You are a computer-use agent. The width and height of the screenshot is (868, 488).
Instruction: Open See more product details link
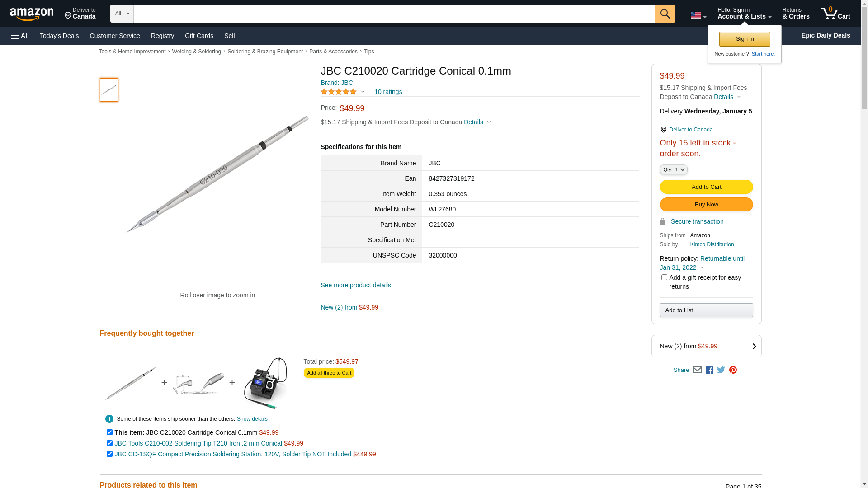[356, 285]
